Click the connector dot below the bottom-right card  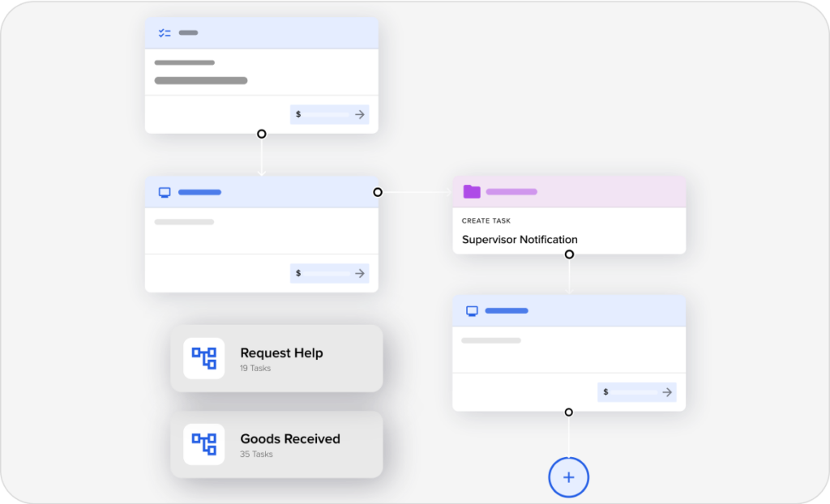pyautogui.click(x=568, y=412)
